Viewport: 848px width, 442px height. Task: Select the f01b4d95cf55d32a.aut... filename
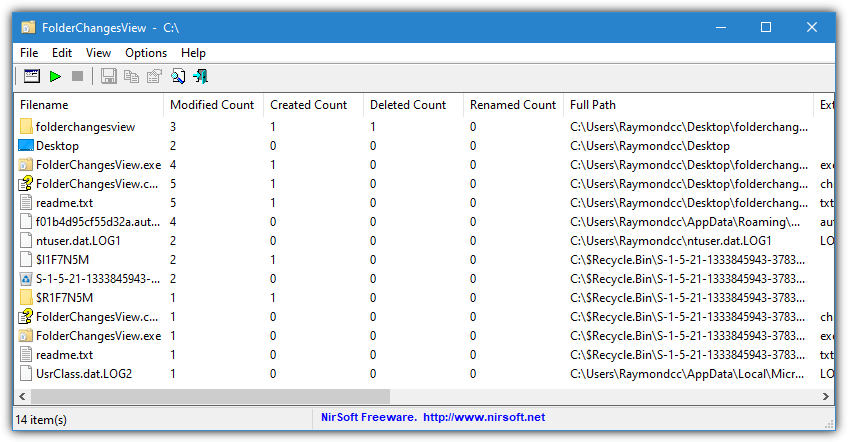point(98,222)
